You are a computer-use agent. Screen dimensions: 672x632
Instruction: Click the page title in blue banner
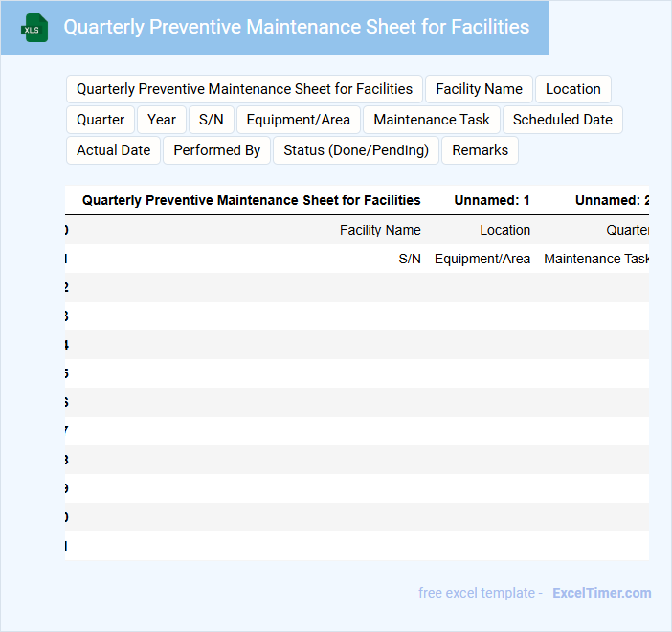(x=296, y=27)
